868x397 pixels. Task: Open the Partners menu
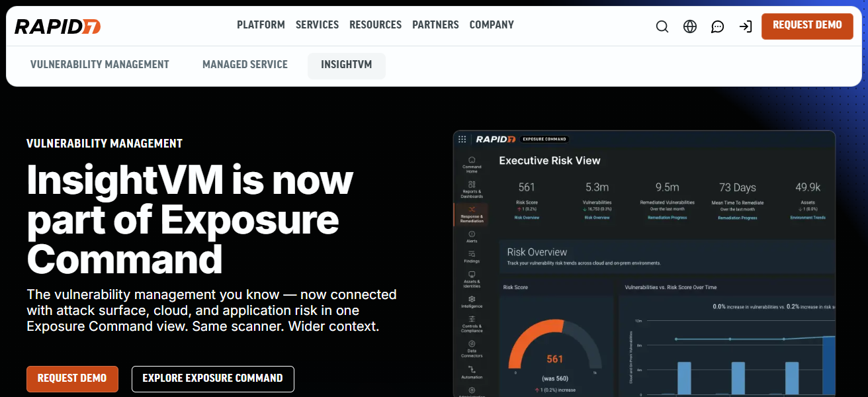(435, 24)
